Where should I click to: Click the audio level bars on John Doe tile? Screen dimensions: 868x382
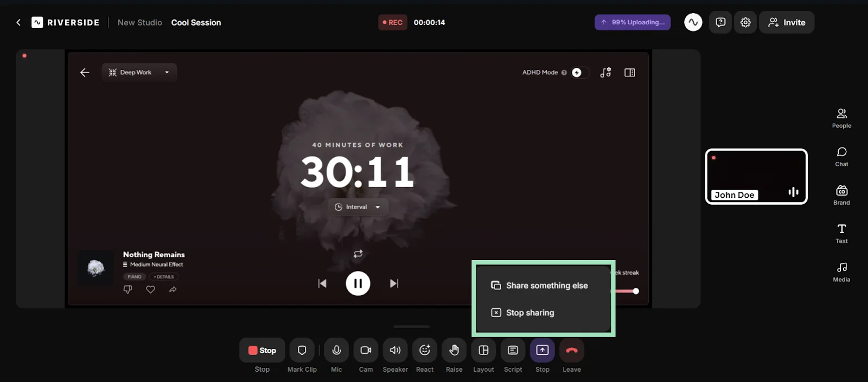click(x=793, y=192)
